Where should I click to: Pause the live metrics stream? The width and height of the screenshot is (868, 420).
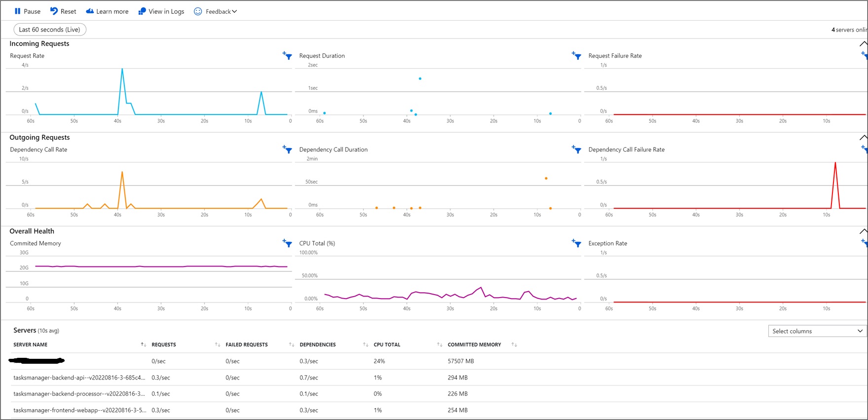pyautogui.click(x=27, y=11)
